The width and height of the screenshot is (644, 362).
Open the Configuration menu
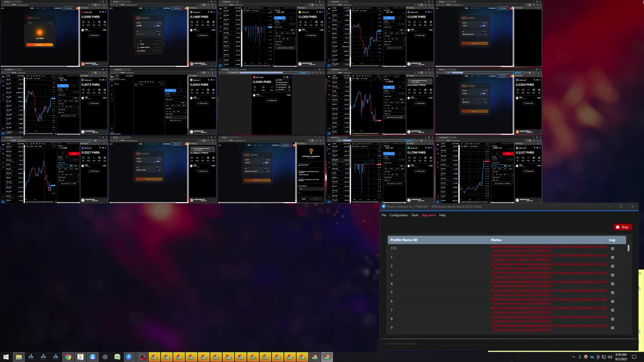(x=398, y=215)
